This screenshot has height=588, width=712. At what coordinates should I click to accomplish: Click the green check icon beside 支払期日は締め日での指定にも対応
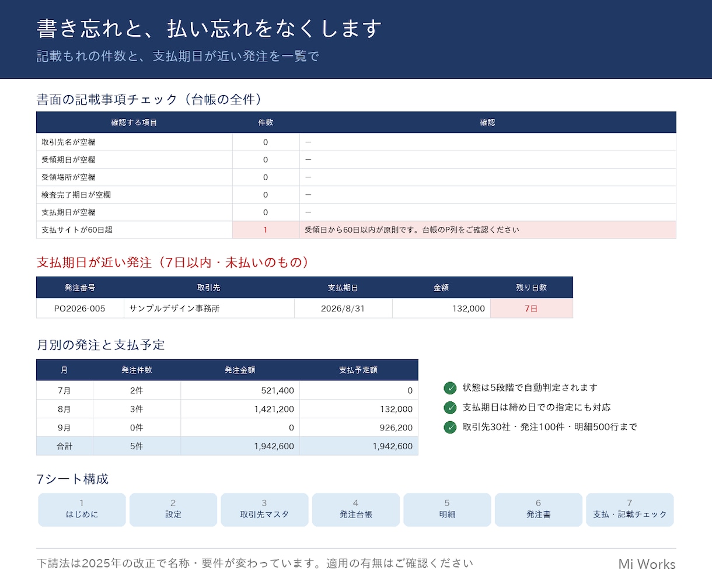click(450, 408)
